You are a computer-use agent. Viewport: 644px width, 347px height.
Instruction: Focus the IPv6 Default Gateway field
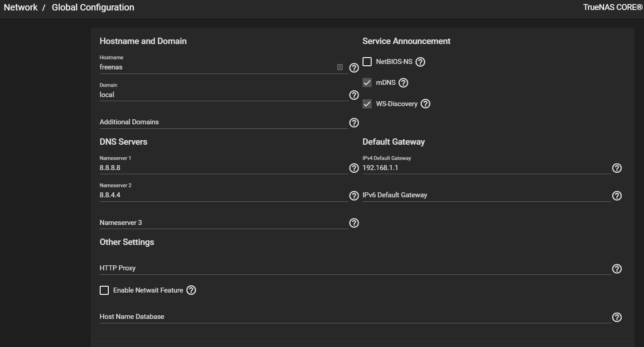[x=485, y=195]
